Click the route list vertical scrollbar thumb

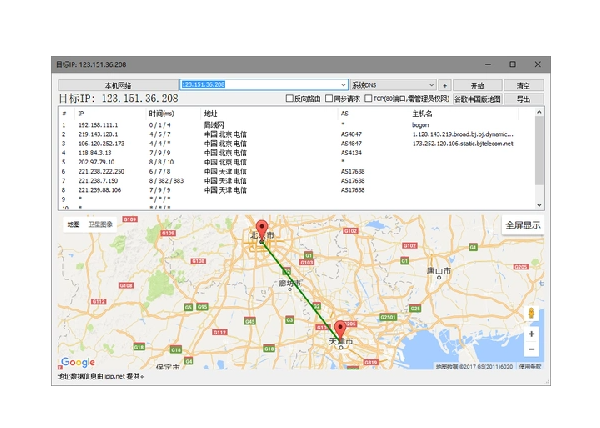[x=539, y=150]
